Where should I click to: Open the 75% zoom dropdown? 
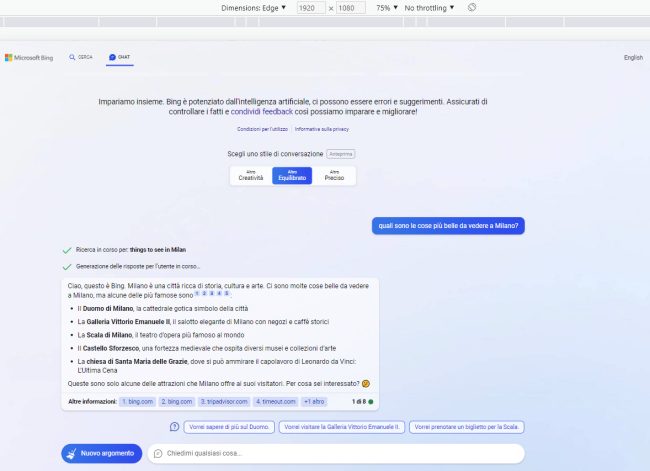[x=386, y=8]
